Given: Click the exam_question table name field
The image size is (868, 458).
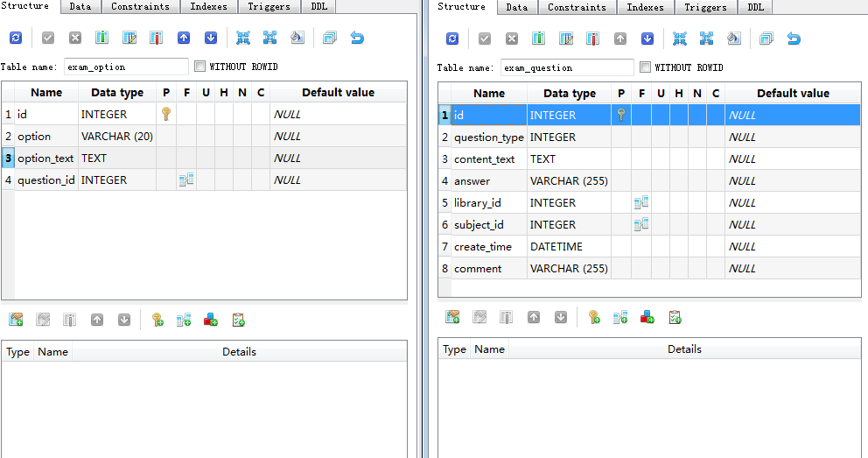Looking at the screenshot, I should pyautogui.click(x=567, y=67).
